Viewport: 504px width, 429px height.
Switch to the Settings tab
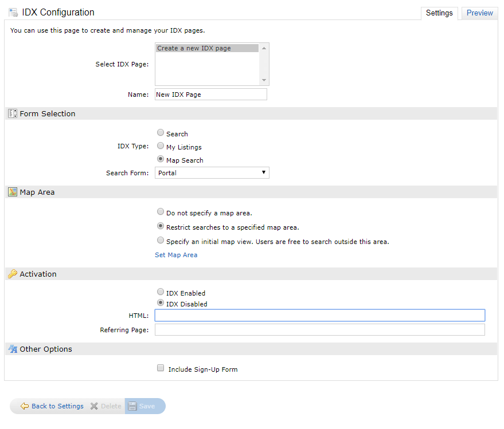[439, 13]
